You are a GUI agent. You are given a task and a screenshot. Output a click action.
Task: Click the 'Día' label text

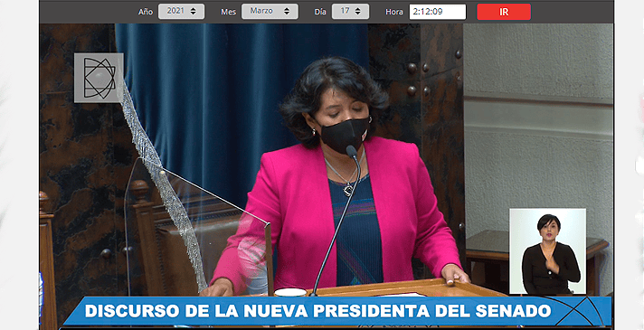(320, 12)
